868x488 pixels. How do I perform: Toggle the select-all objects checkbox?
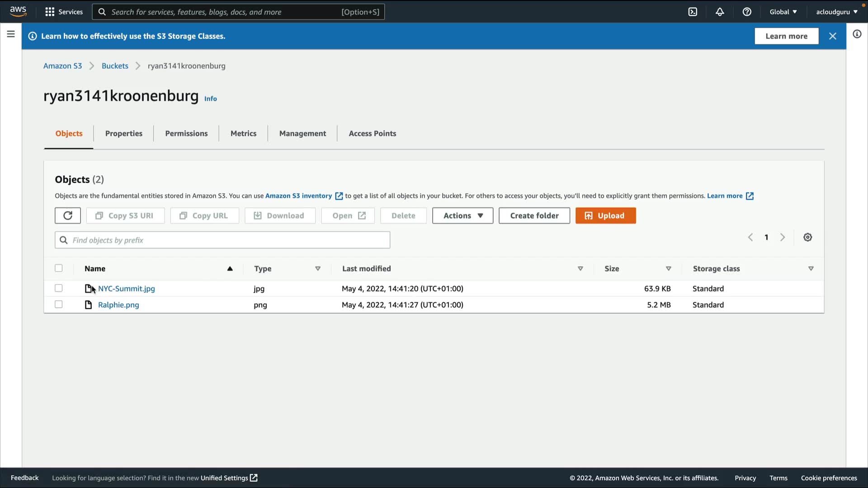59,268
